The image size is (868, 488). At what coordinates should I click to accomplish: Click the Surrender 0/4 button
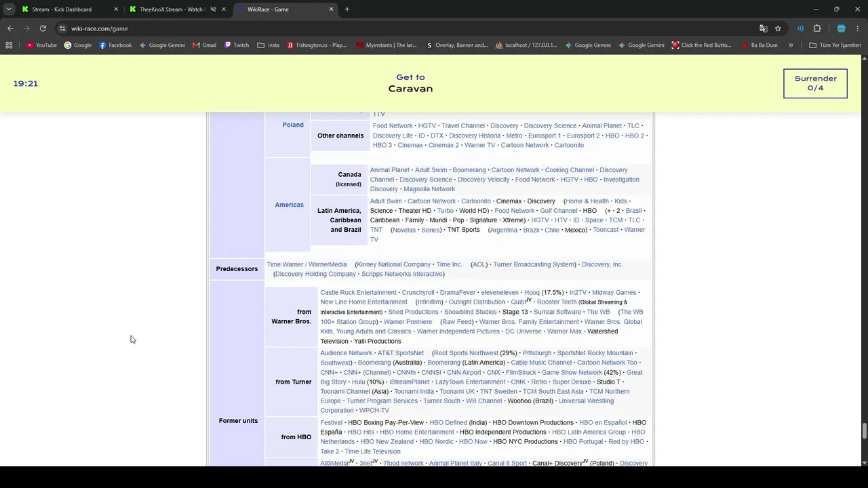tap(815, 83)
